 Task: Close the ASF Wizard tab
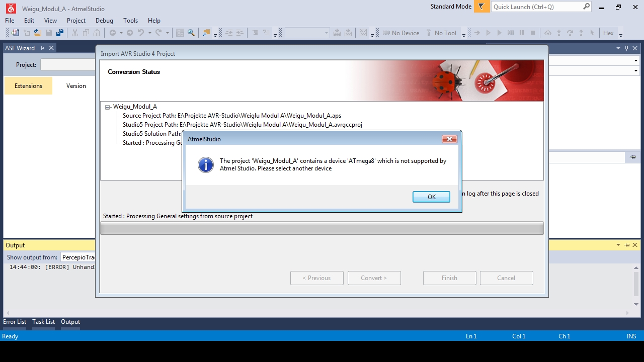coord(51,48)
